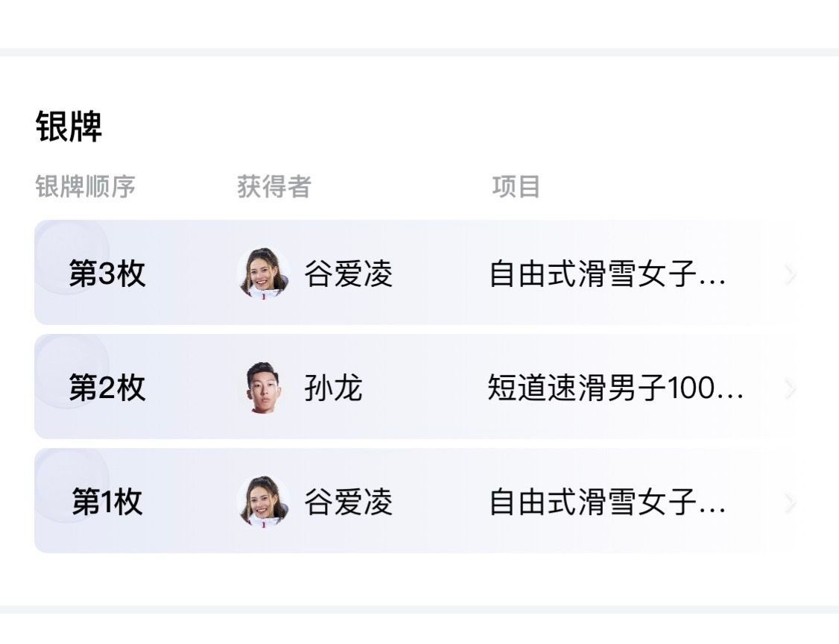The width and height of the screenshot is (839, 644).
Task: Click the 银牌顺序 column header
Action: pyautogui.click(x=85, y=187)
